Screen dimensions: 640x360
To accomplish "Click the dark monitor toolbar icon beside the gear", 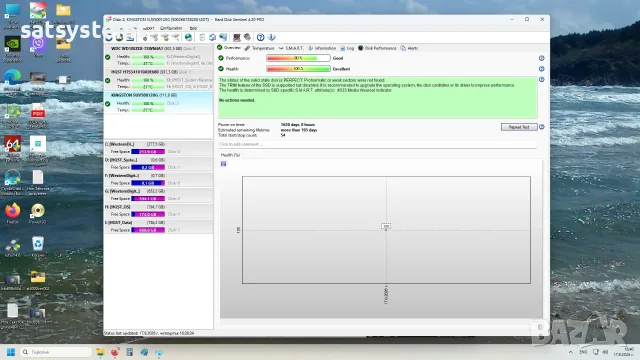I will pos(237,38).
